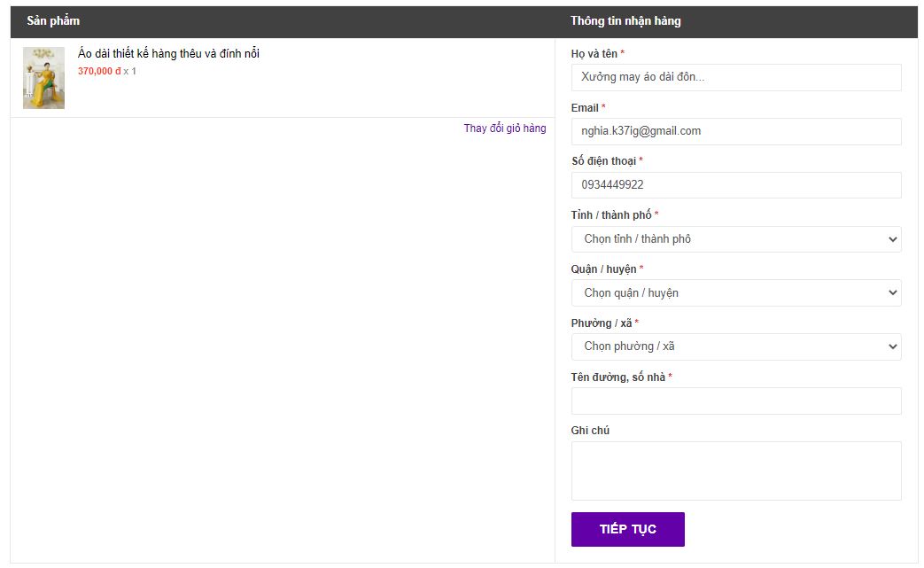The width and height of the screenshot is (924, 568).
Task: Click the 'Họ và tên' input field
Action: 736,77
